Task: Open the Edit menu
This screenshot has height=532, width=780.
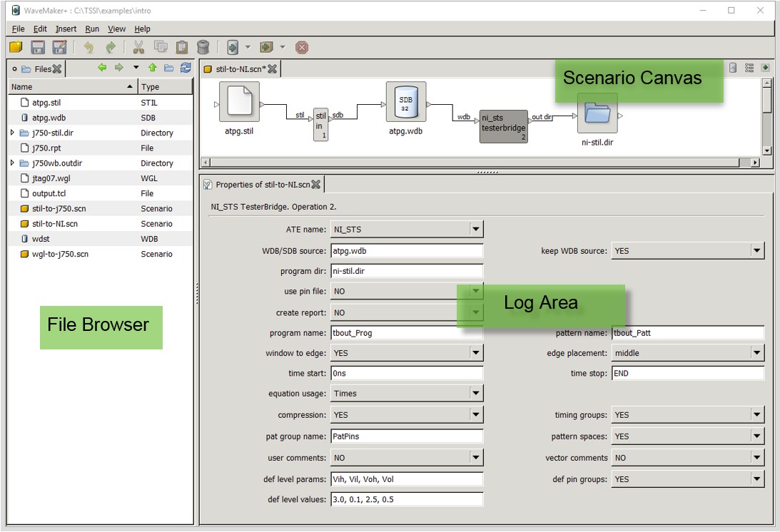Action: pyautogui.click(x=40, y=29)
